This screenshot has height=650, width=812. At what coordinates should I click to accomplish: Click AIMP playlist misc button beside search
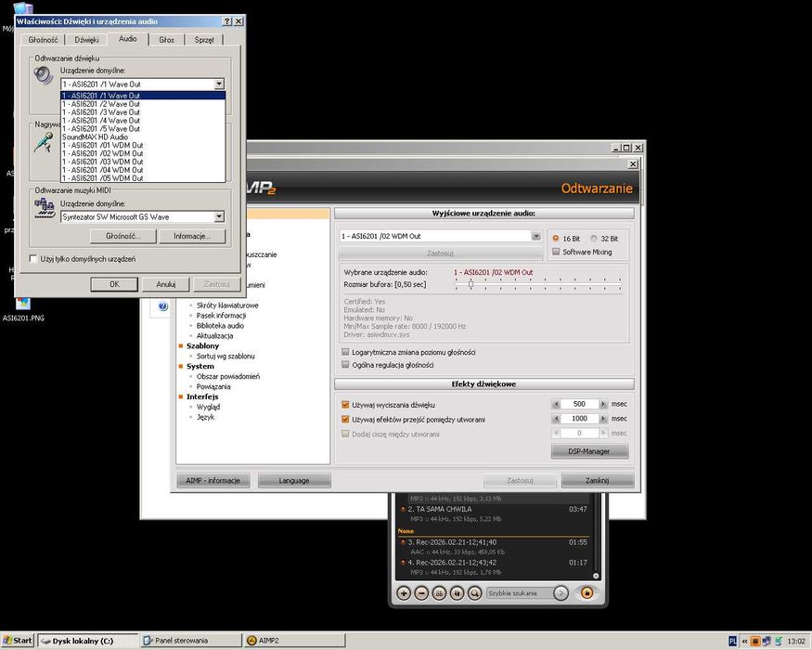click(x=457, y=593)
